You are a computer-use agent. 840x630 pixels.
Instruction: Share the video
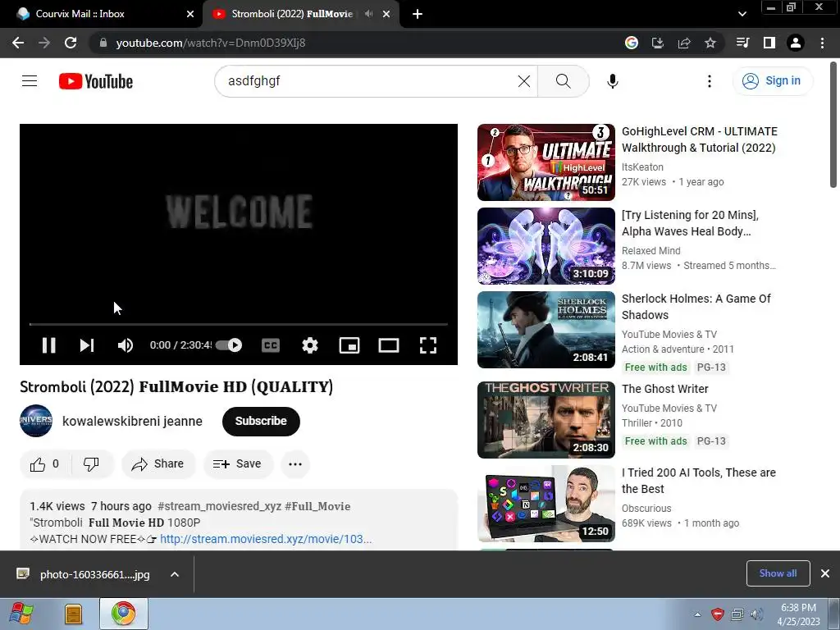158,464
